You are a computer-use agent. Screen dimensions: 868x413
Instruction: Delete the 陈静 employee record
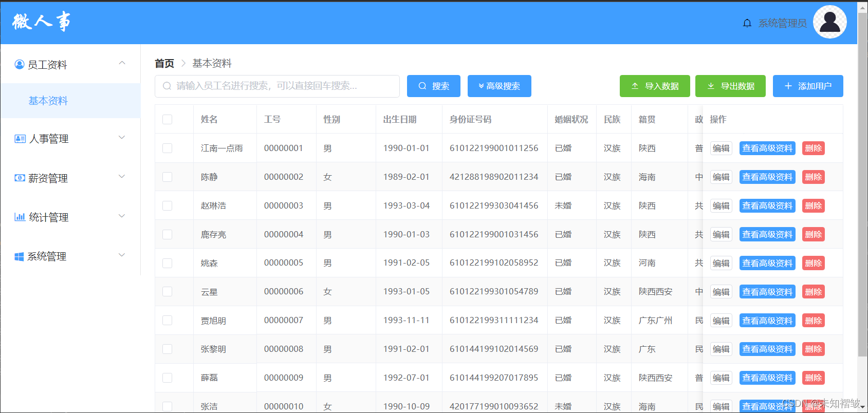pyautogui.click(x=814, y=177)
